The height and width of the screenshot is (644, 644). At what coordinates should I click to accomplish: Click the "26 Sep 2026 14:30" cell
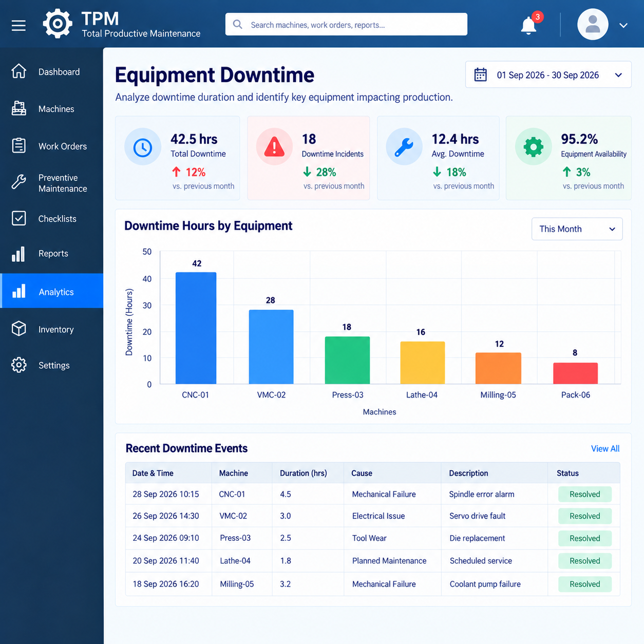166,516
